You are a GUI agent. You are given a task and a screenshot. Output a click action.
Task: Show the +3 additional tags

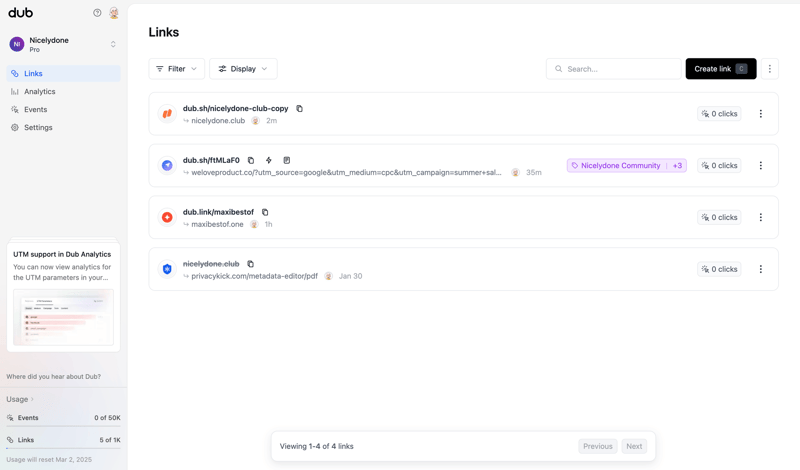(x=677, y=165)
